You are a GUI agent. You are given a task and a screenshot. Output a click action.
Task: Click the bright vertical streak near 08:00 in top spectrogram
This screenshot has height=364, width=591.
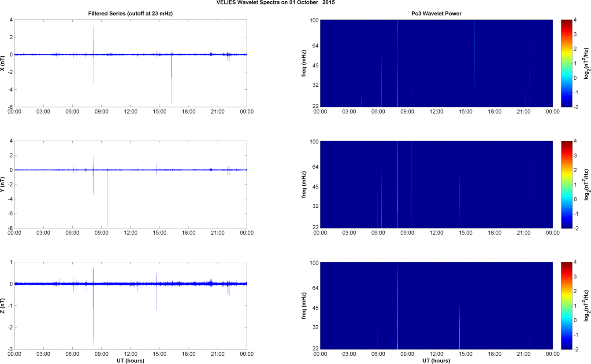398,63
